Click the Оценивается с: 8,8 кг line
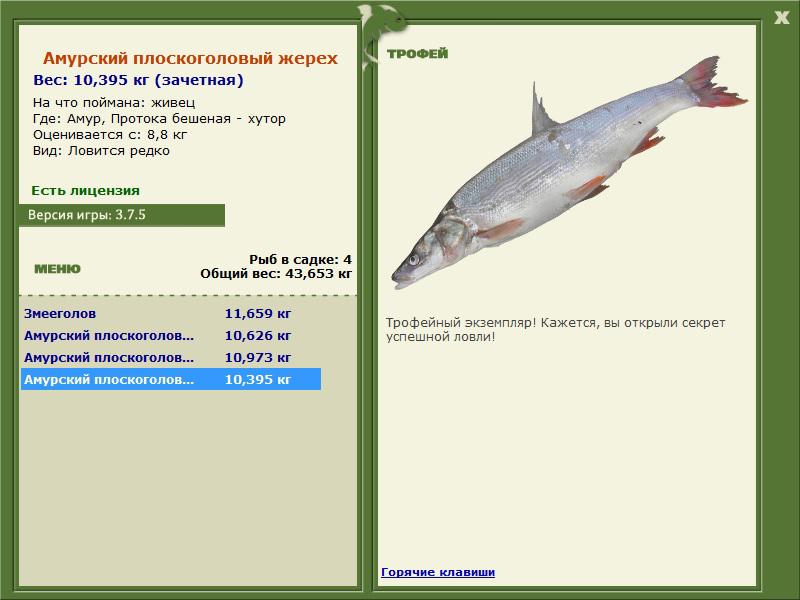This screenshot has height=600, width=800. pyautogui.click(x=110, y=135)
